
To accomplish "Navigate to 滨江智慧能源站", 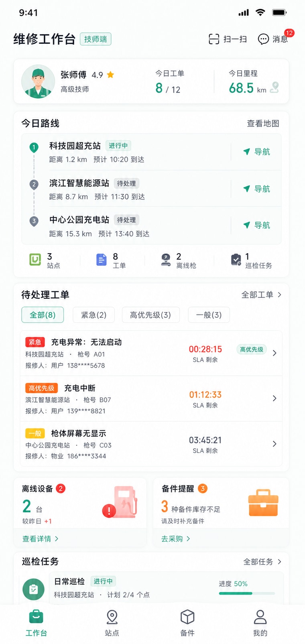I will (x=257, y=189).
